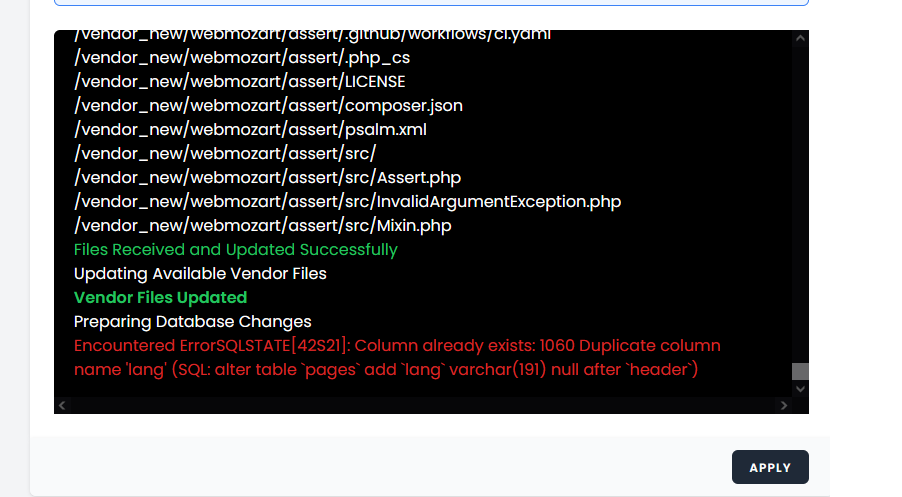Click the LICENSE file path line

click(x=240, y=82)
